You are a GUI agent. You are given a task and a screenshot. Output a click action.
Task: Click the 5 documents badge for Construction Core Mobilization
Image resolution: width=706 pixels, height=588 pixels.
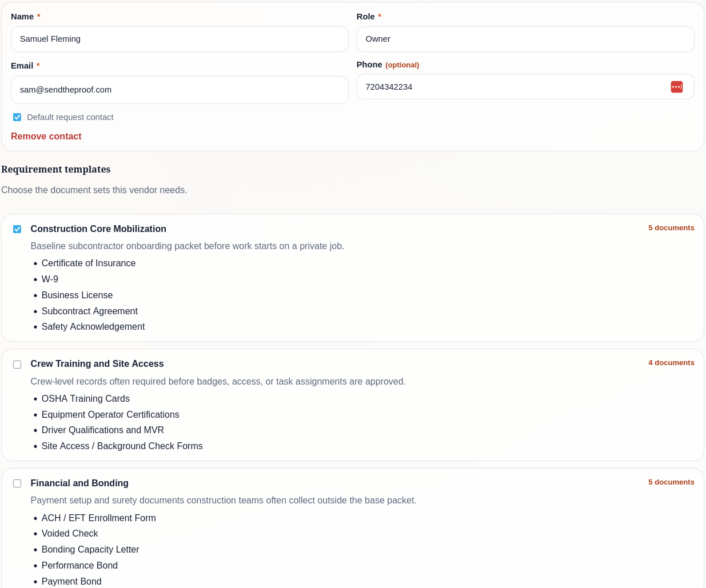point(671,227)
